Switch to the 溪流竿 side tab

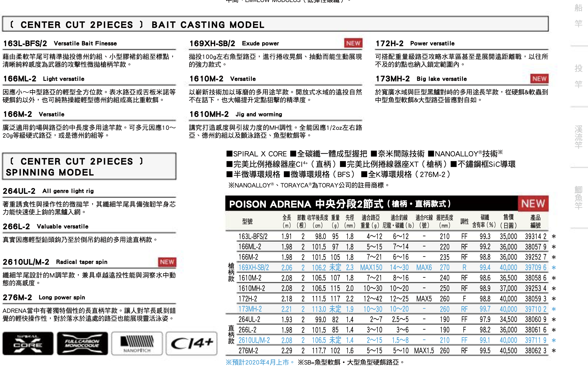578,137
